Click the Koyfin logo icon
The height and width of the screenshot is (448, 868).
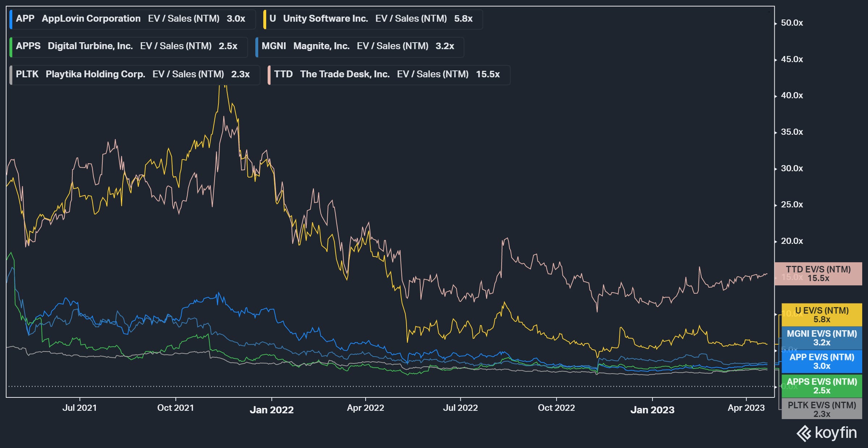coord(804,433)
